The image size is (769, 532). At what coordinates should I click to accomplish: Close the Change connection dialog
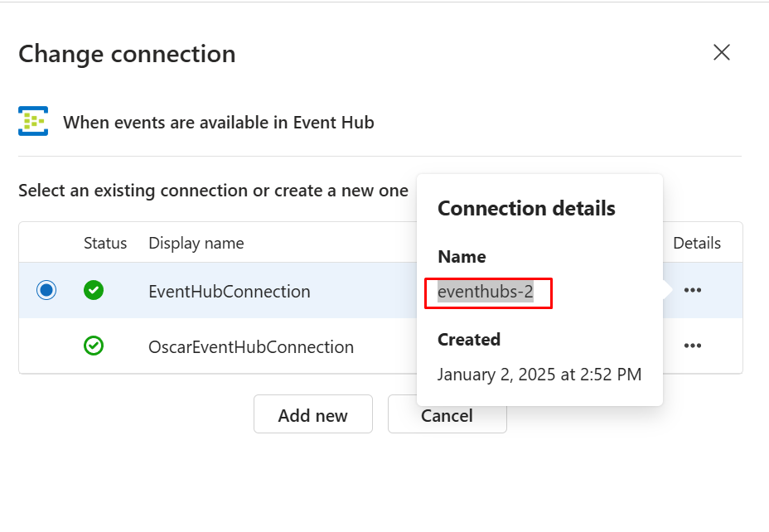tap(721, 53)
